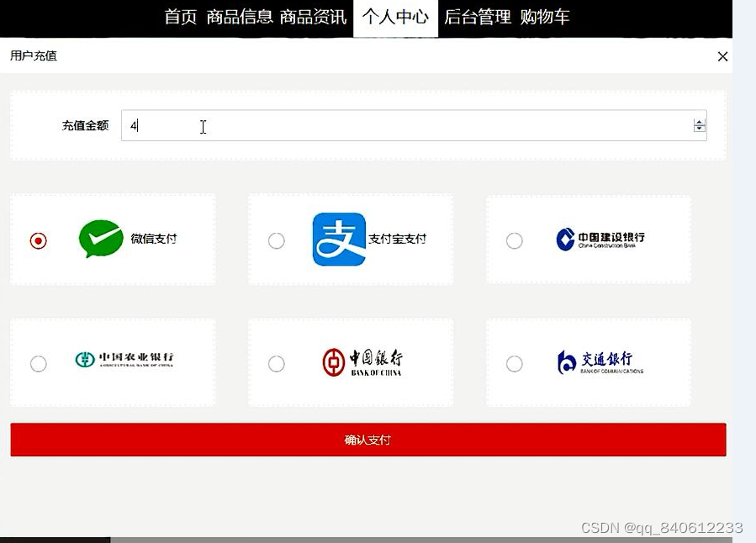Select the 支付宝支付 radio button
Screen dimensions: 756x543
click(277, 240)
